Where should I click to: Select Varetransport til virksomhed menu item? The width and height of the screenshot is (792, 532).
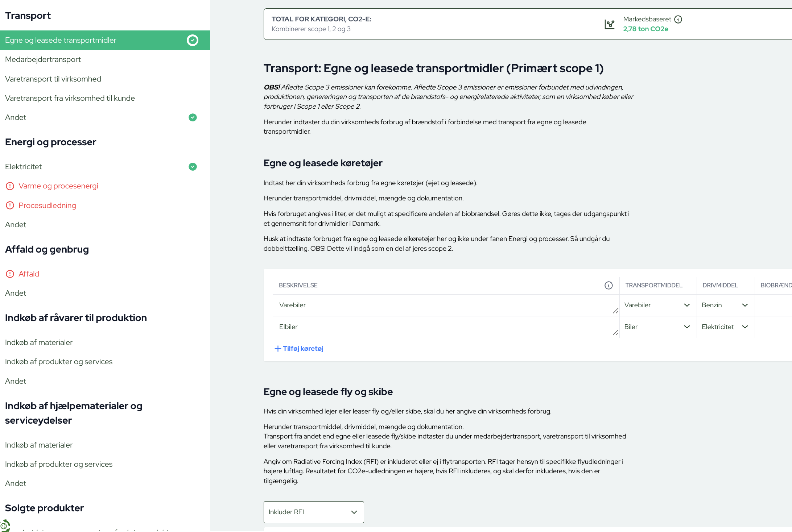pyautogui.click(x=53, y=79)
